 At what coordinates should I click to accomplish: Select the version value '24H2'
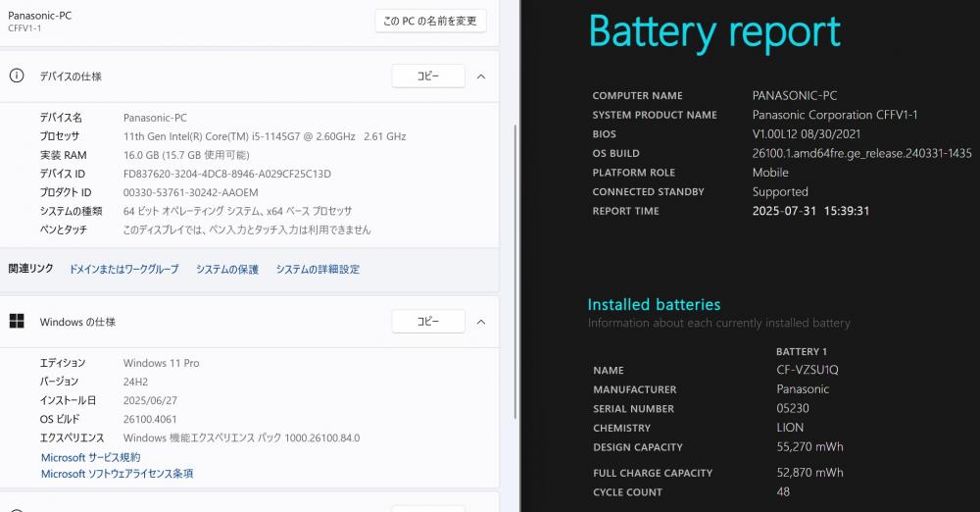click(135, 382)
